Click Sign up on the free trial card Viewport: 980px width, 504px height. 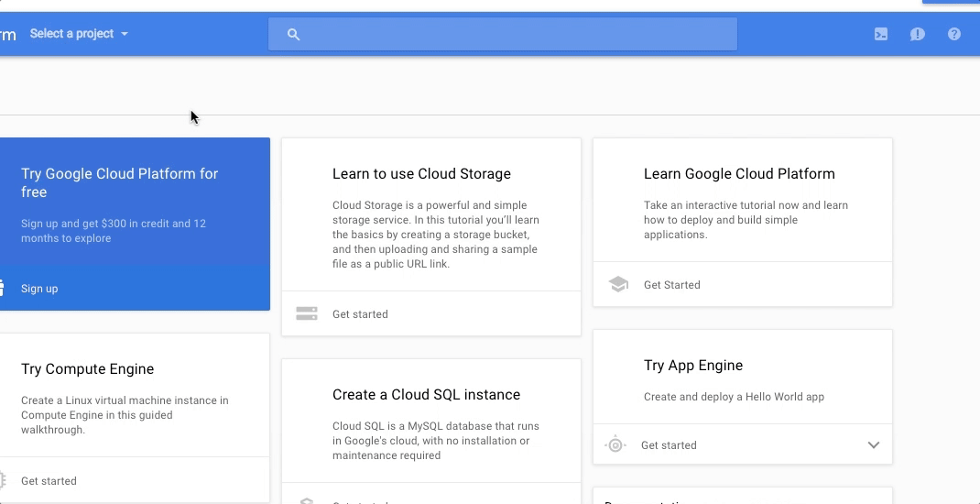pyautogui.click(x=39, y=289)
